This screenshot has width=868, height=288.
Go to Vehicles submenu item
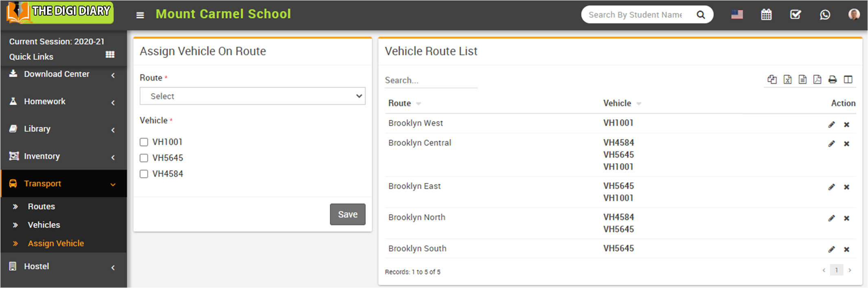pos(44,225)
